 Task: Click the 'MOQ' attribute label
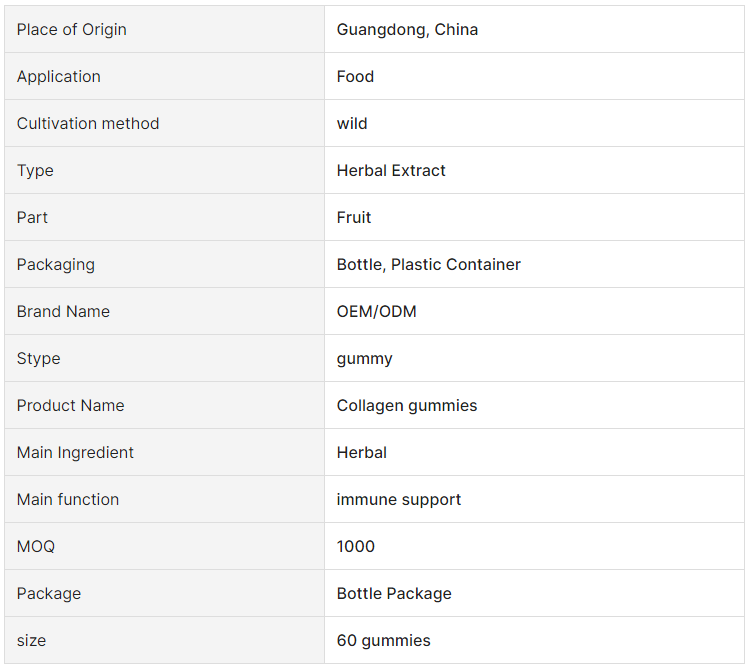point(36,547)
